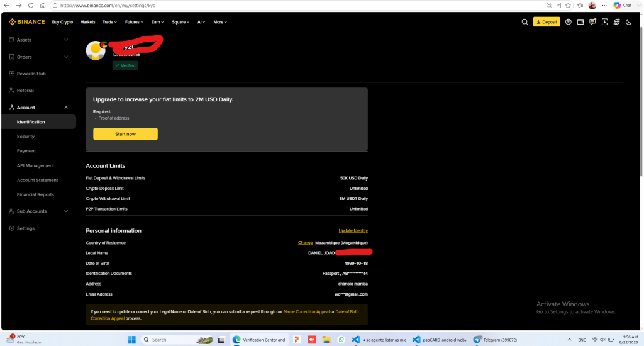Open Copilot Chat button
Screen dimensions: 644x346
point(623,5)
